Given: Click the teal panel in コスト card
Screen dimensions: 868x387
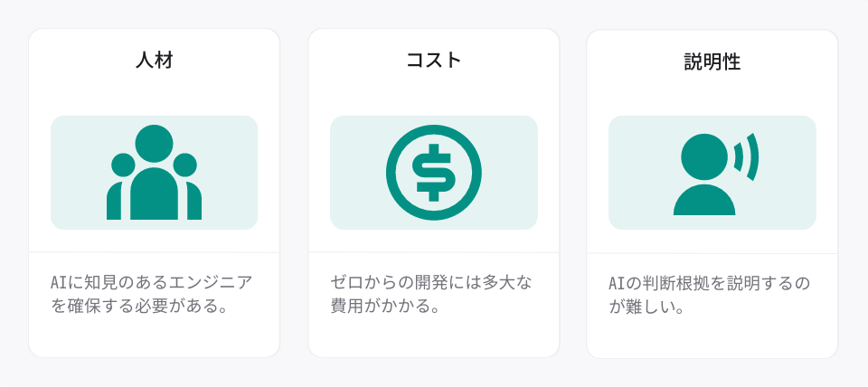Looking at the screenshot, I should coord(434,173).
